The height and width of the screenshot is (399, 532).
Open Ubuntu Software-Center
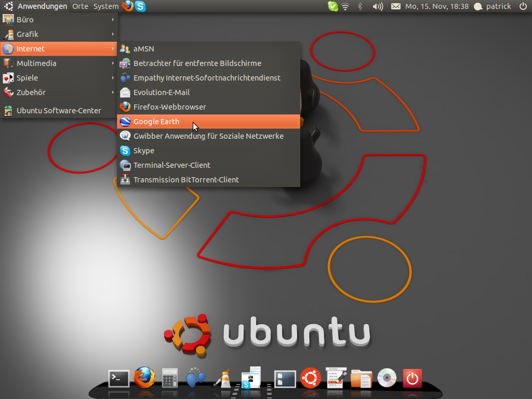(x=59, y=111)
